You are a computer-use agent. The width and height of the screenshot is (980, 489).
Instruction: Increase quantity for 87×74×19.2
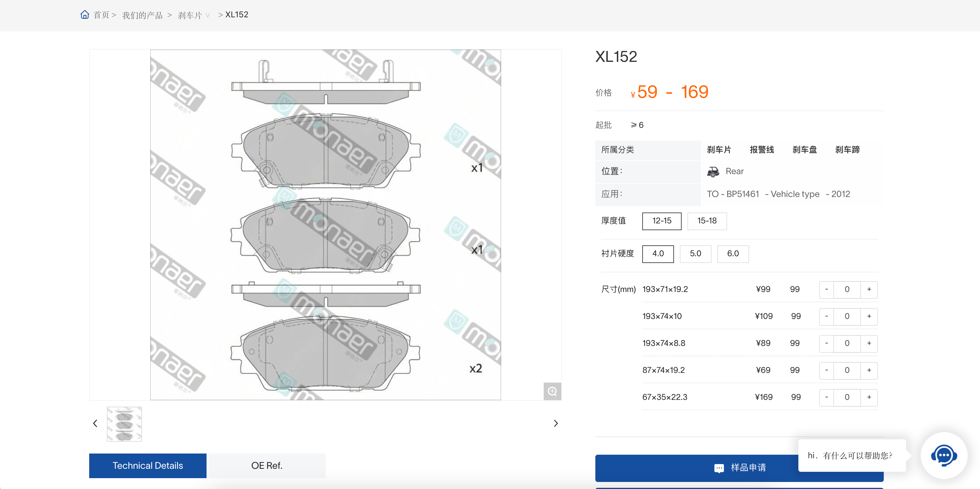pos(869,370)
